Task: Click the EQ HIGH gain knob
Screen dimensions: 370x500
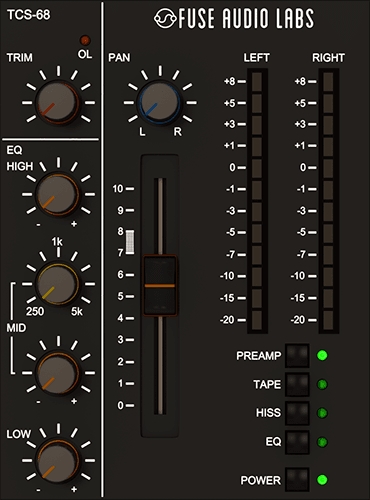Action: [58, 194]
